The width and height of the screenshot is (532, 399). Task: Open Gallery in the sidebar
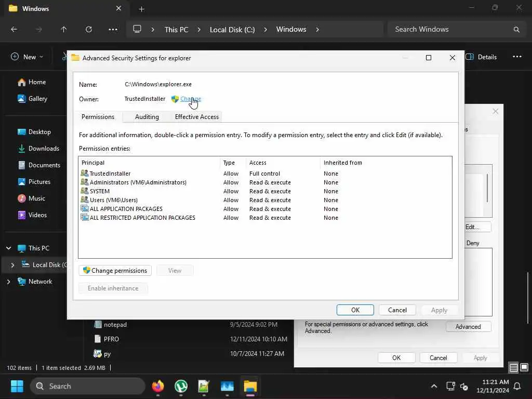(x=33, y=99)
